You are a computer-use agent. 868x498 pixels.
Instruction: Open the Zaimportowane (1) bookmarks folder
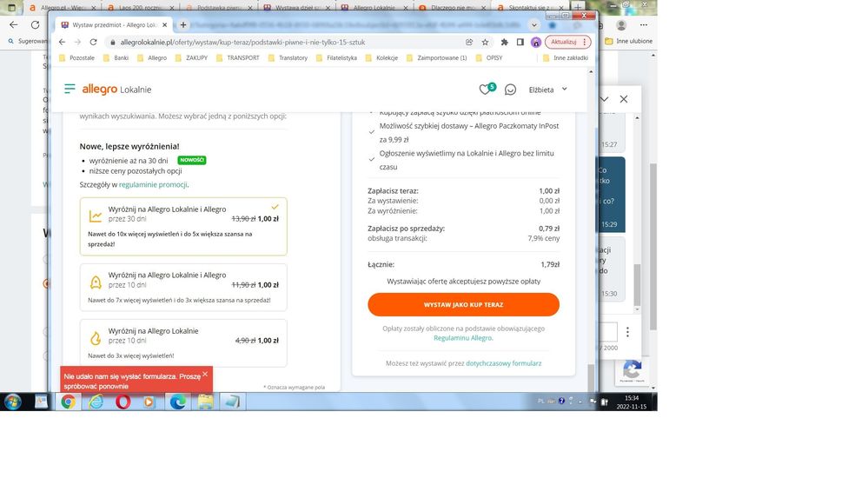click(437, 57)
